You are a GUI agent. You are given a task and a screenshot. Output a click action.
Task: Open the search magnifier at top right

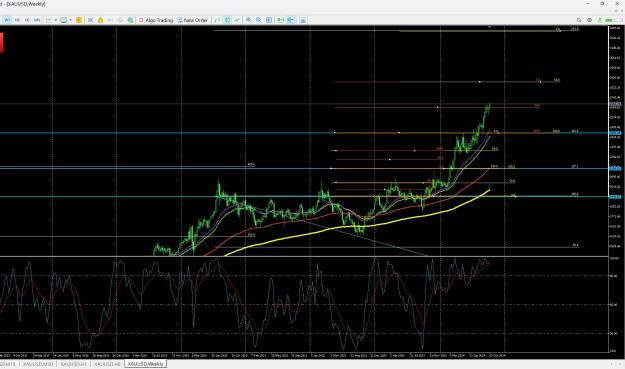coord(579,20)
